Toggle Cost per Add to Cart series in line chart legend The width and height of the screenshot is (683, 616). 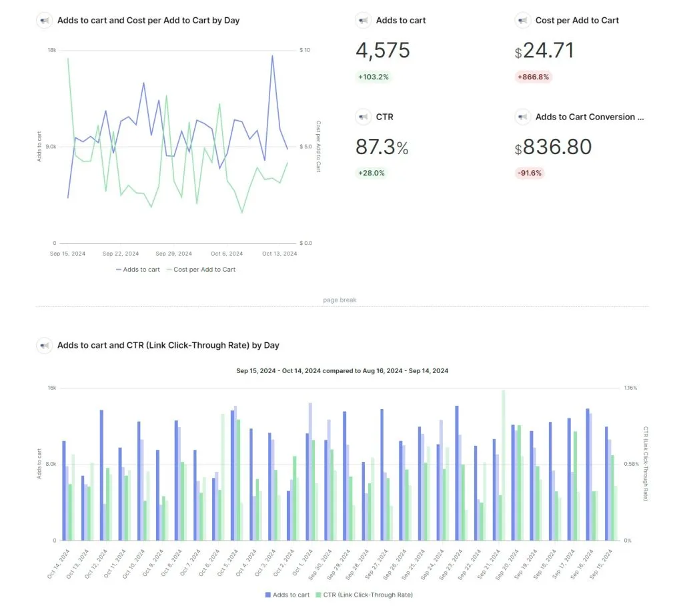pyautogui.click(x=201, y=270)
